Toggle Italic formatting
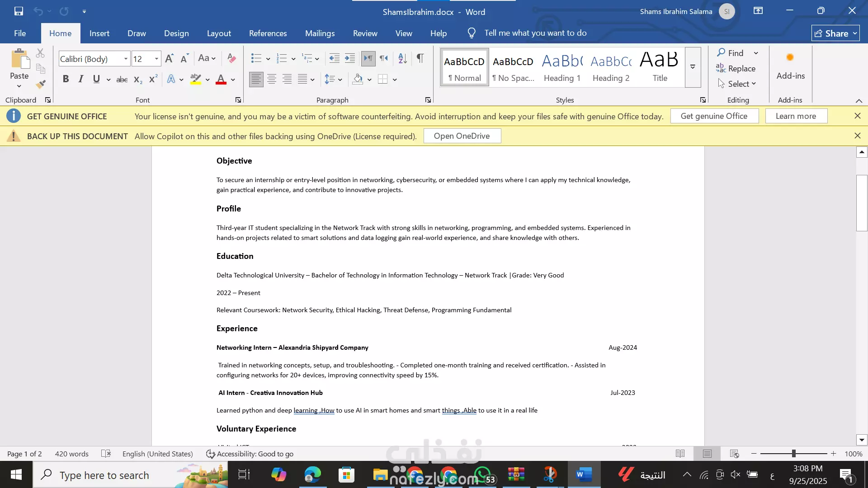This screenshot has height=488, width=868. [81, 80]
